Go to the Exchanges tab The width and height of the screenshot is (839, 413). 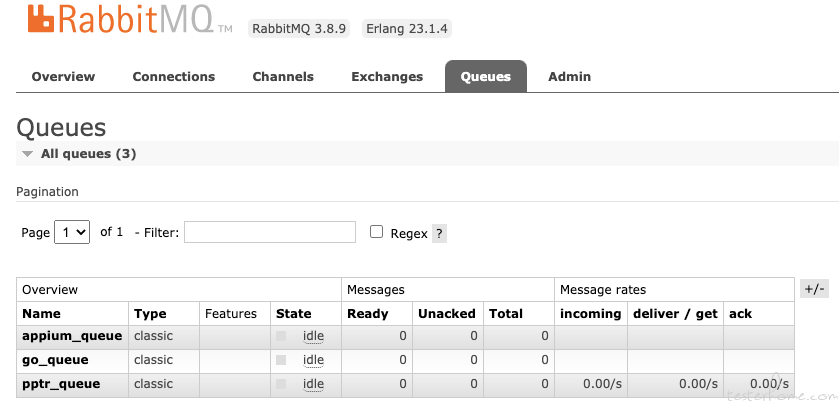click(x=387, y=77)
